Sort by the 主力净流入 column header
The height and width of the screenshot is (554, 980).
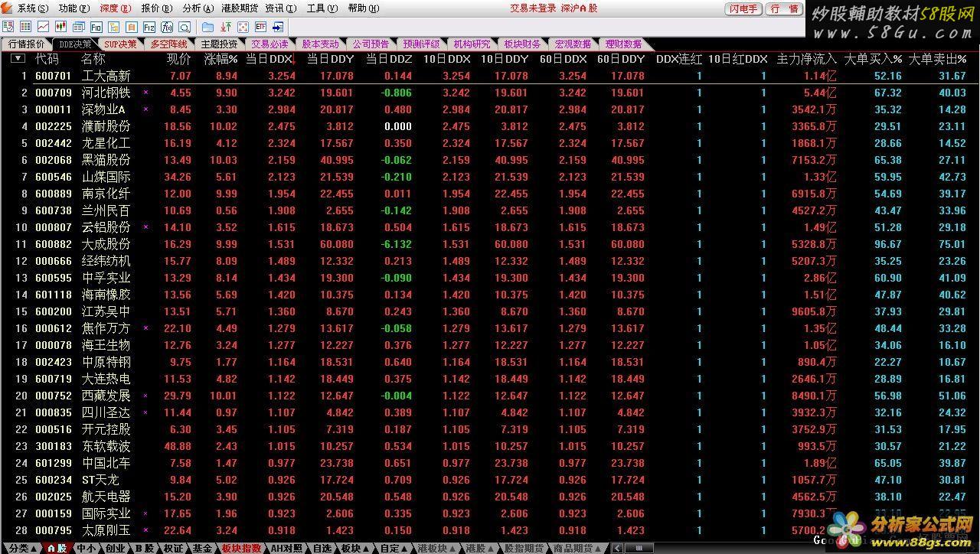click(x=806, y=59)
